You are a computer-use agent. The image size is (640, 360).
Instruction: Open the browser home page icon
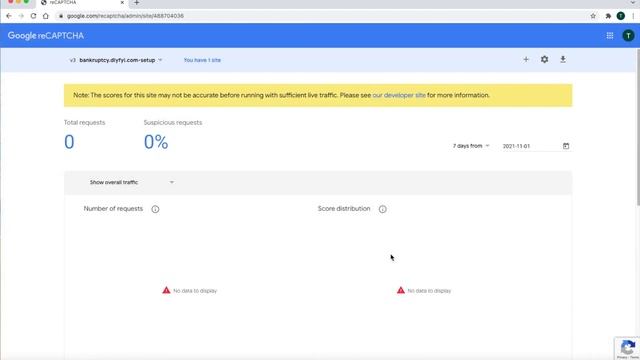click(46, 16)
